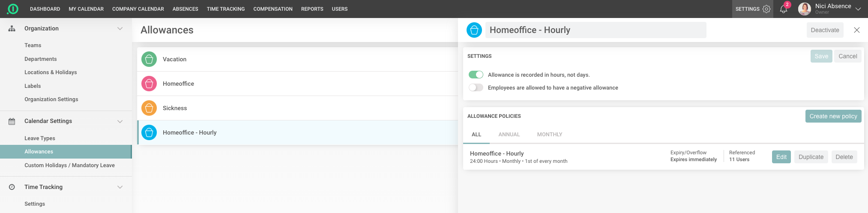Click the blue allowance color icon in header

pyautogui.click(x=474, y=30)
